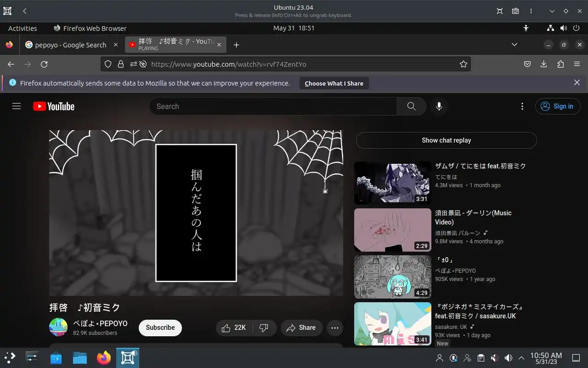Open VM viewer three-dot menu
588x368 pixels.
click(531, 11)
